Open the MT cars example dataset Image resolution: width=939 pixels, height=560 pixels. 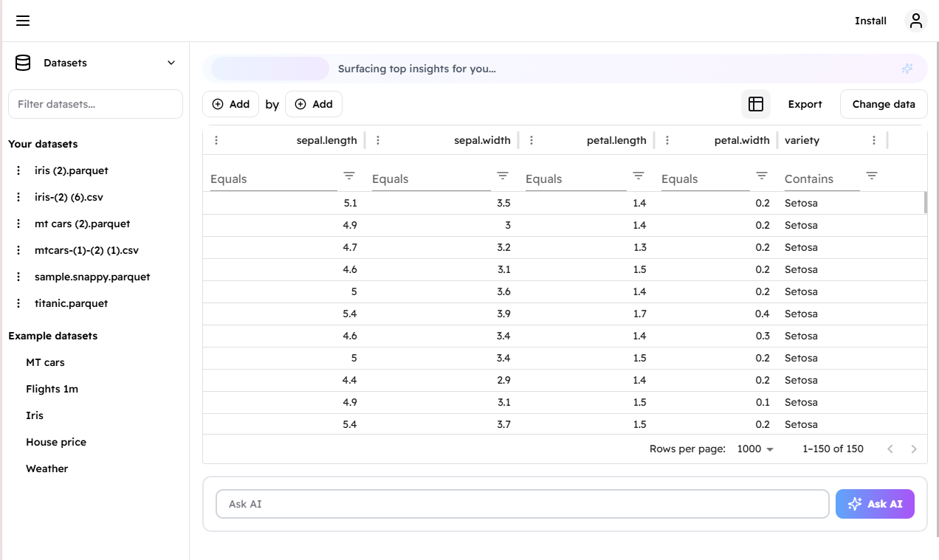pyautogui.click(x=45, y=362)
